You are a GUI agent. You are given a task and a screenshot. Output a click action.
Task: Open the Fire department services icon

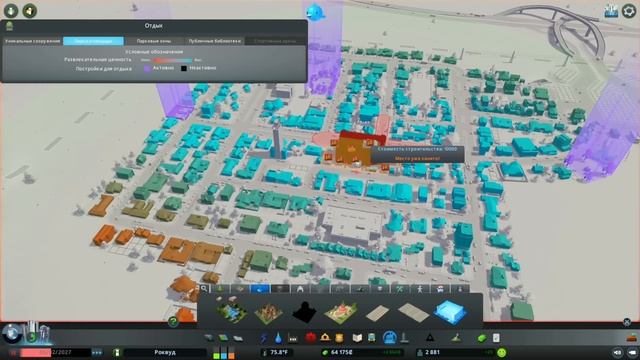coord(325,338)
